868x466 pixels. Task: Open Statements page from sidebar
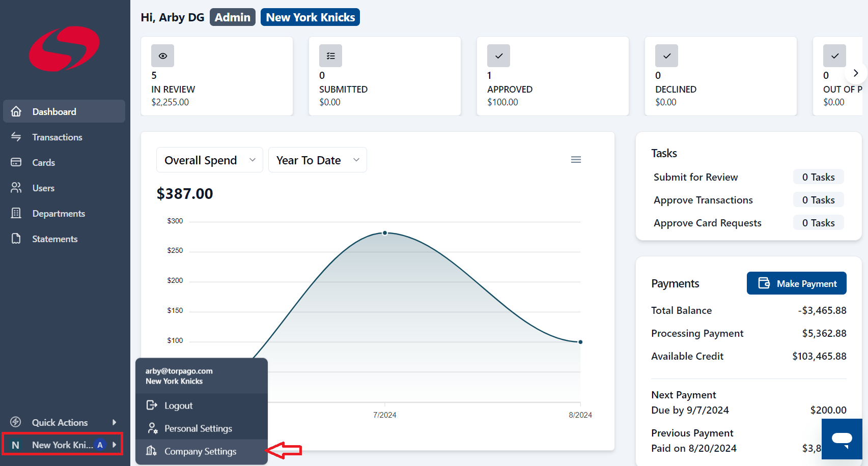coord(64,239)
